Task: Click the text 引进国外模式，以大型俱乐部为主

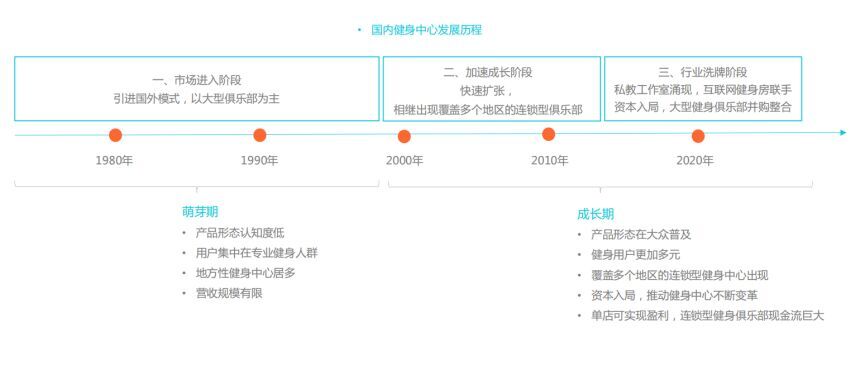Action: point(197,99)
